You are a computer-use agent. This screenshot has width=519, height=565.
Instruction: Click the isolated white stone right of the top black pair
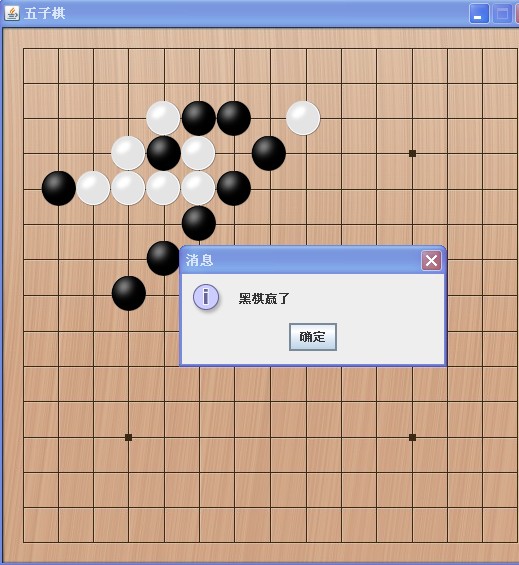click(x=303, y=118)
